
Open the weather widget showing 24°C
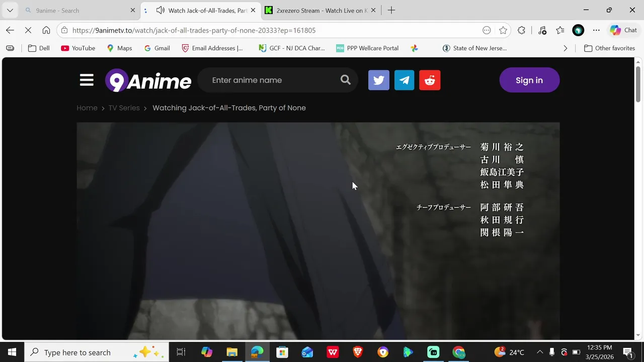pos(509,352)
